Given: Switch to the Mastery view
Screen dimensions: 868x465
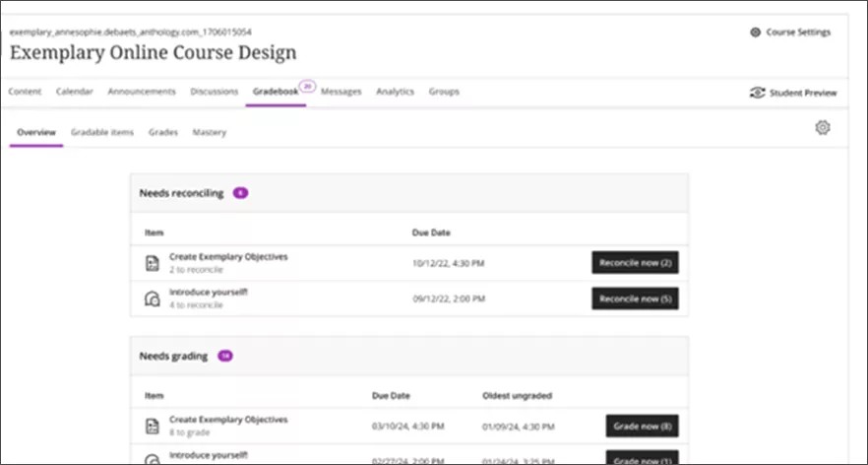Looking at the screenshot, I should click(209, 132).
